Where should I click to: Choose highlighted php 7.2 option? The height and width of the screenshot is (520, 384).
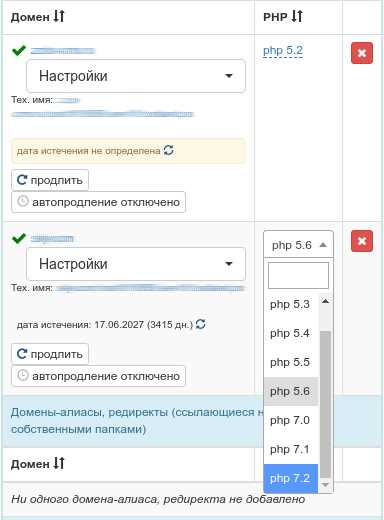pos(291,478)
